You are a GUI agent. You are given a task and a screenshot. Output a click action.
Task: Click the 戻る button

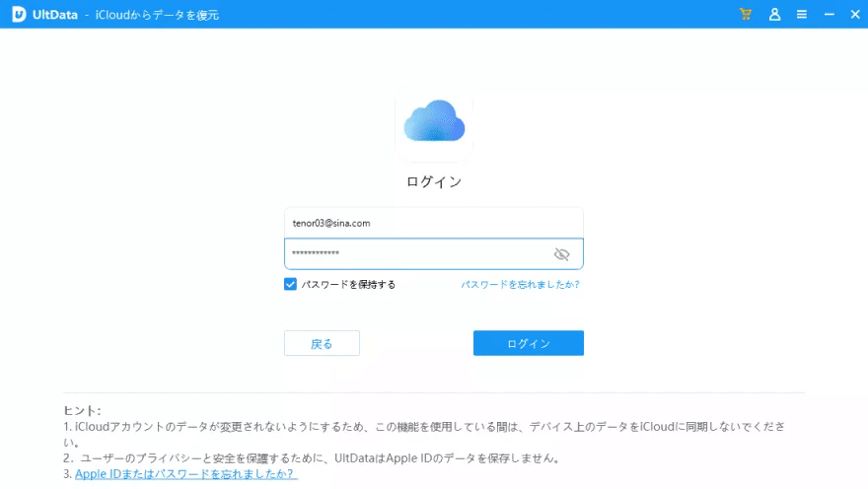point(322,343)
